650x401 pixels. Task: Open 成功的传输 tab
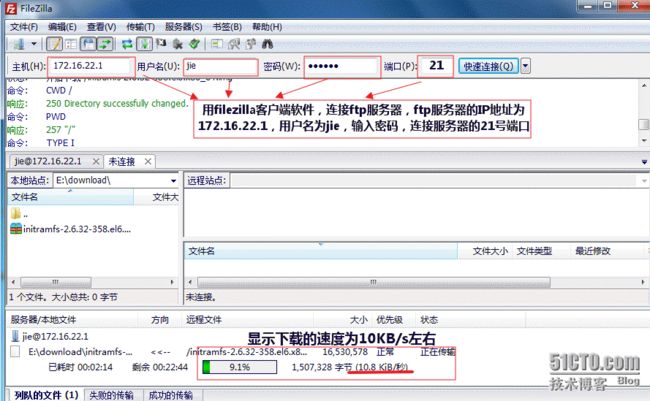[x=170, y=395]
